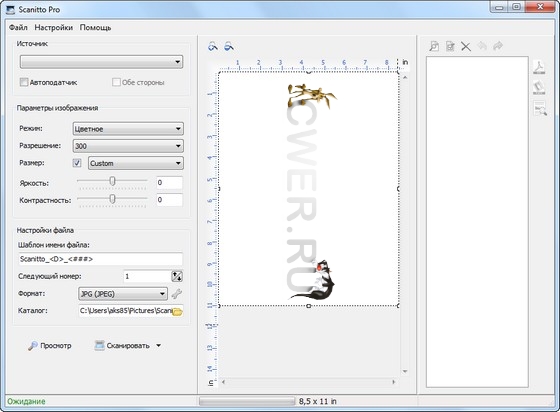The width and height of the screenshot is (560, 412).
Task: Click the Сканировать button
Action: (122, 346)
